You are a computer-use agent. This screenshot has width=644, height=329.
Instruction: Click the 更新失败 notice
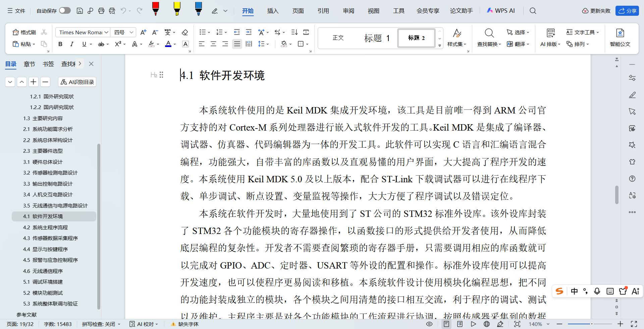596,11
